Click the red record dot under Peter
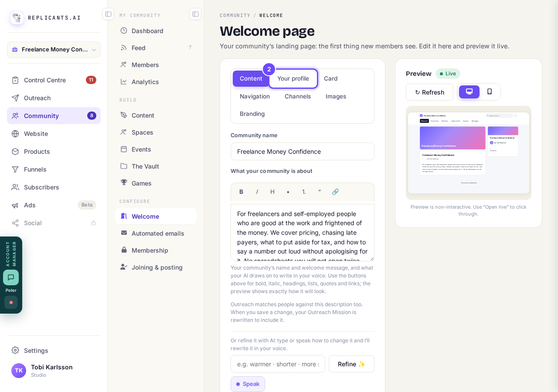Image resolution: width=558 pixels, height=392 pixels. tap(11, 302)
